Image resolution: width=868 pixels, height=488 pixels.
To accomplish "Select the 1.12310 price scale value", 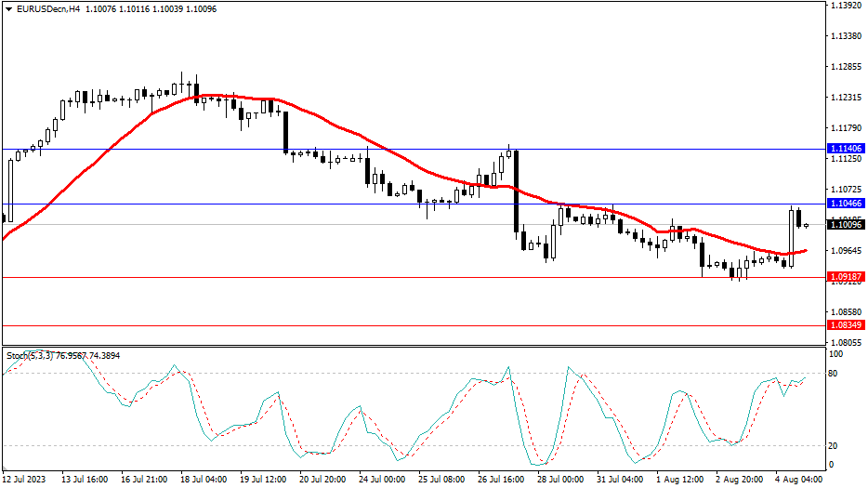I will coord(845,98).
